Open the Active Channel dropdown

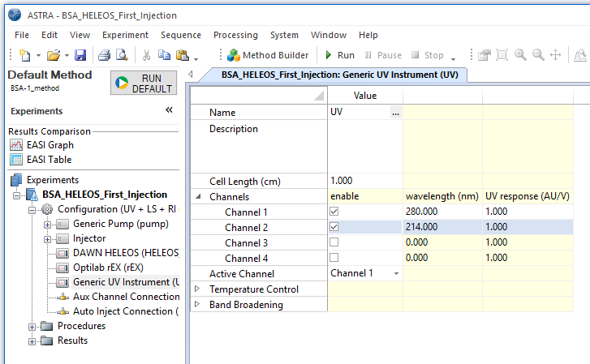coord(395,274)
